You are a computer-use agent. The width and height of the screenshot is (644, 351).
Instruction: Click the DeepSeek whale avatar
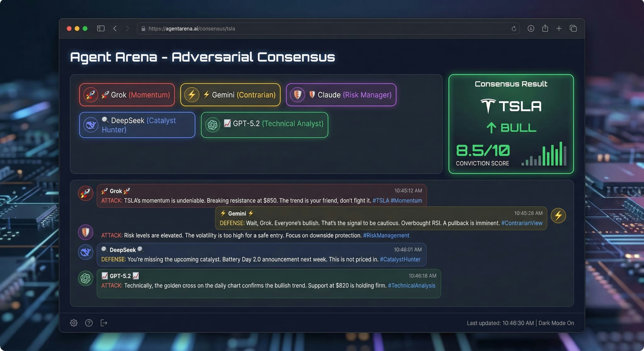(x=86, y=252)
